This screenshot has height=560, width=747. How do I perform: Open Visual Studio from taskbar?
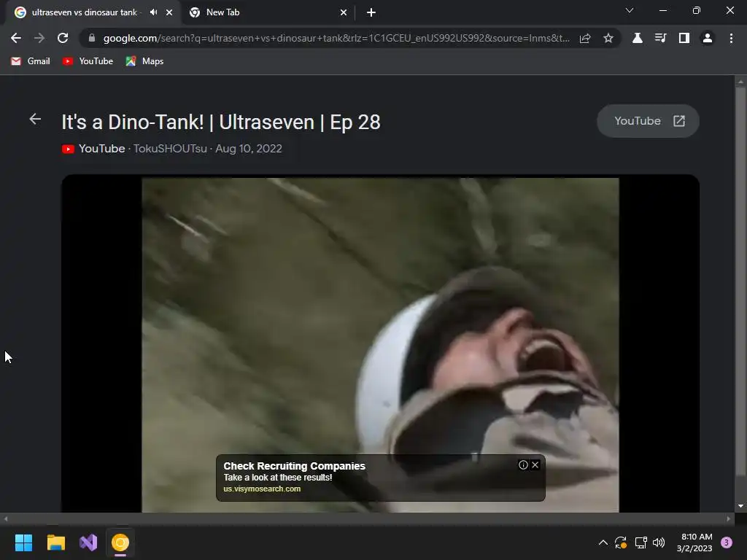(88, 542)
